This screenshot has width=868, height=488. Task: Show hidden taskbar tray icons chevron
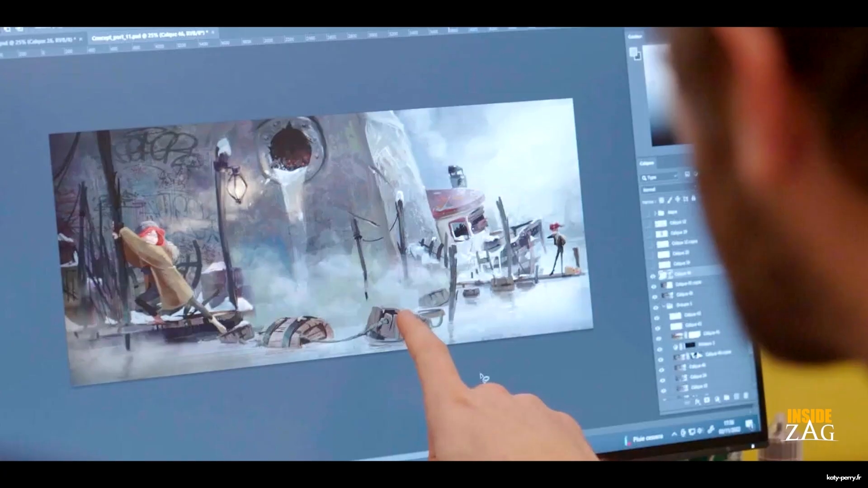(x=674, y=434)
